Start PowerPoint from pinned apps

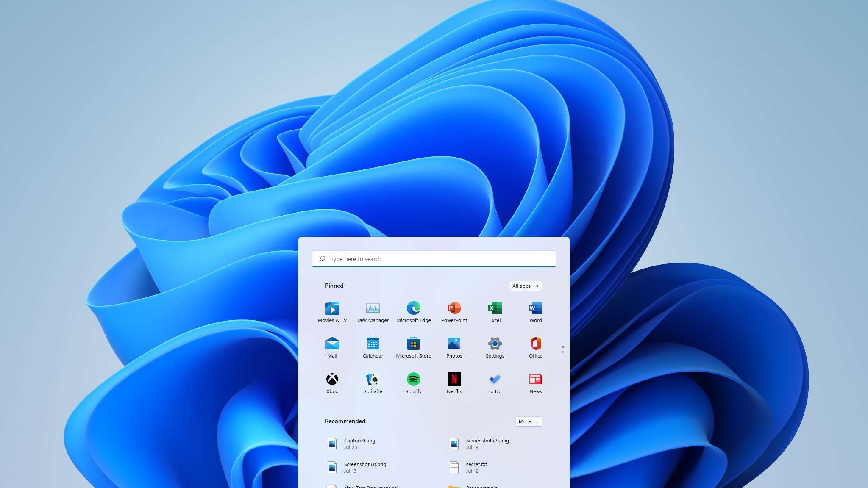click(x=454, y=312)
